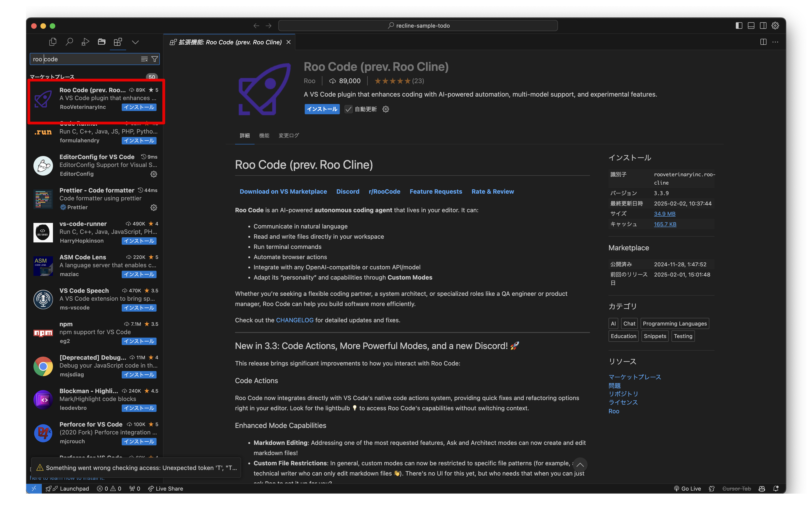The width and height of the screenshot is (812, 528).
Task: Select the Extensions view icon
Action: tap(118, 42)
